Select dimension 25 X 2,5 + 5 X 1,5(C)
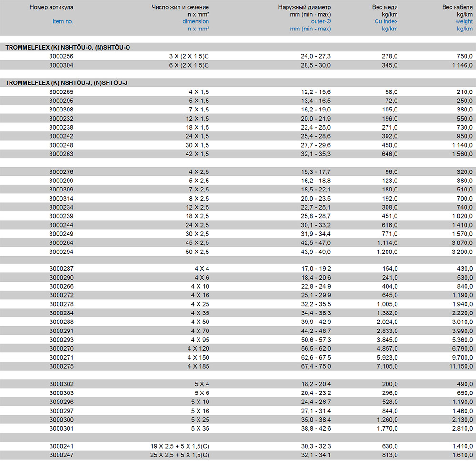This screenshot has height=473, width=476. coord(180,455)
